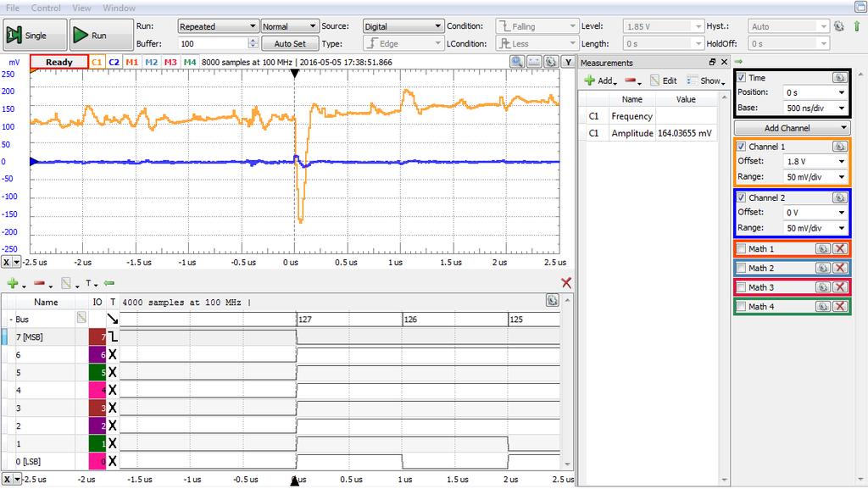Add a measurement with the green plus
The width and height of the screenshot is (868, 489).
601,81
